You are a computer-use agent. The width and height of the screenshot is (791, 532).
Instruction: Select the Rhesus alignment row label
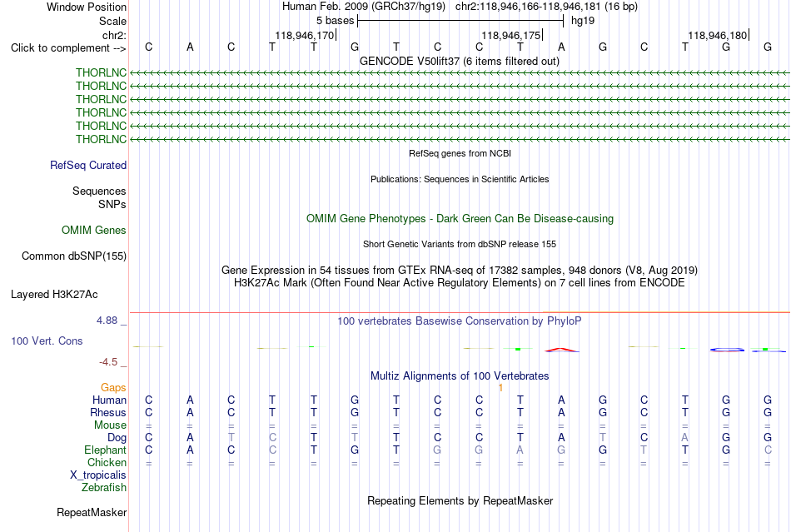(108, 412)
